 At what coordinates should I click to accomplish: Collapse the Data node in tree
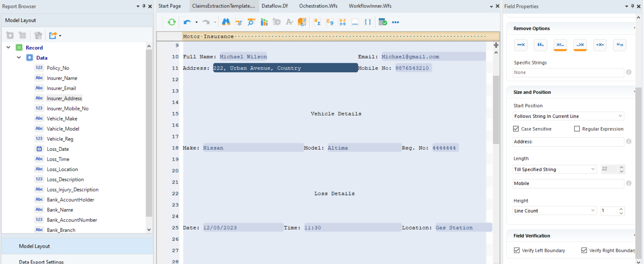pos(19,58)
